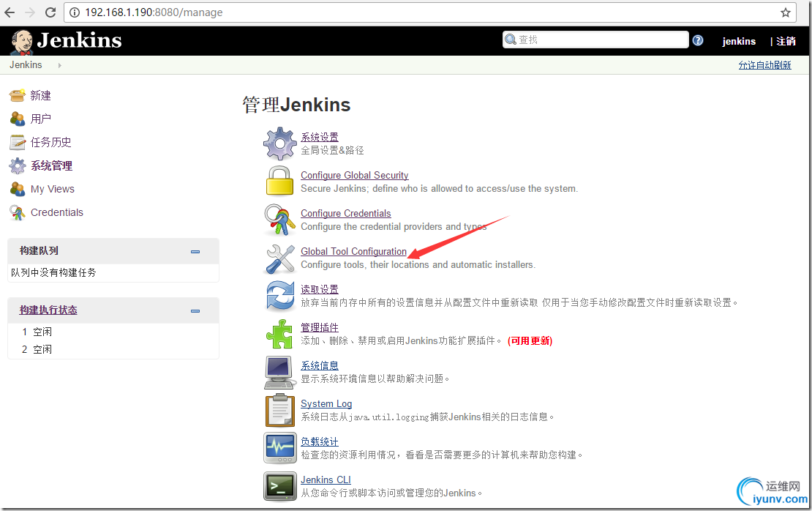
Task: Click the 新建 box icon in sidebar
Action: 18,95
